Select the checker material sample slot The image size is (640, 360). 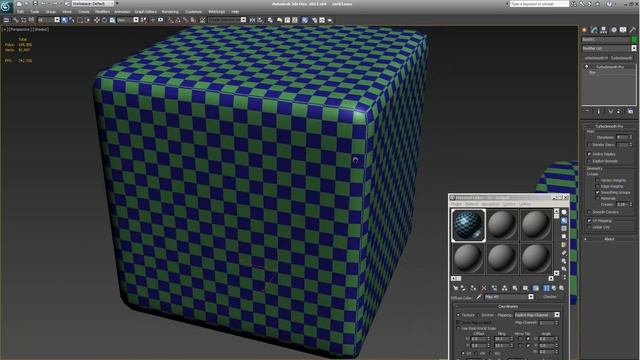tap(469, 226)
